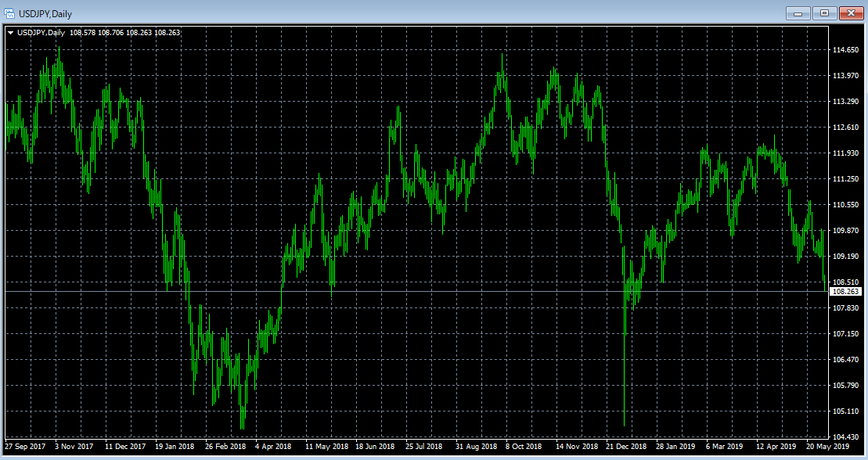Select the 20 May 2019 date label

pyautogui.click(x=827, y=446)
